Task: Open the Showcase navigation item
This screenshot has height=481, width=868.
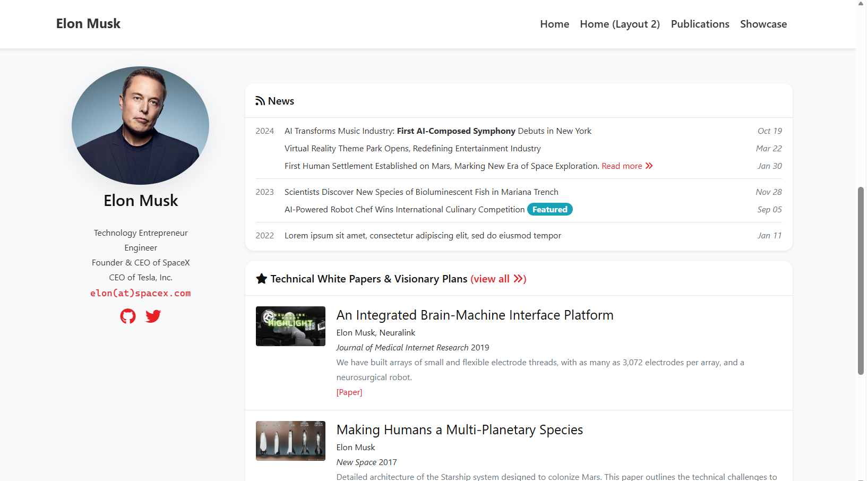Action: [763, 24]
